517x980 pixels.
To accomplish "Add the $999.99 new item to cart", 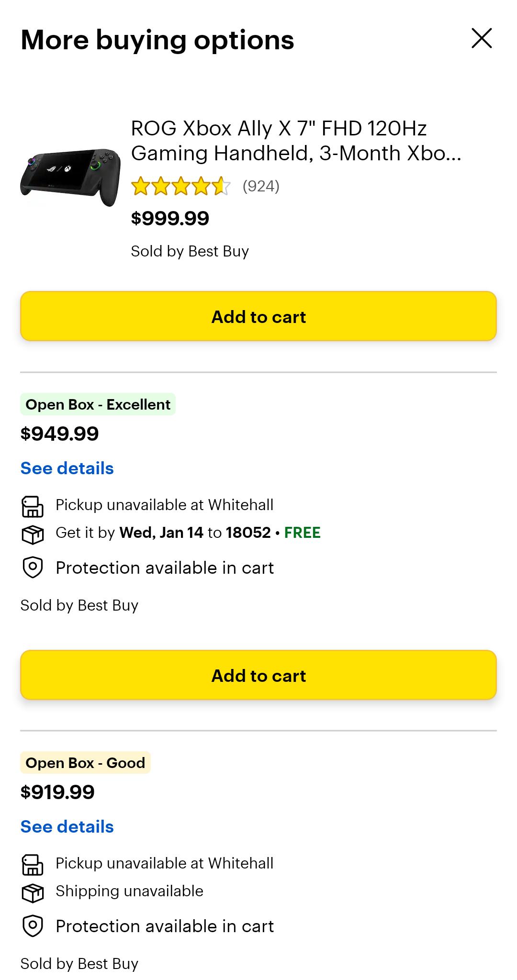I will [258, 316].
